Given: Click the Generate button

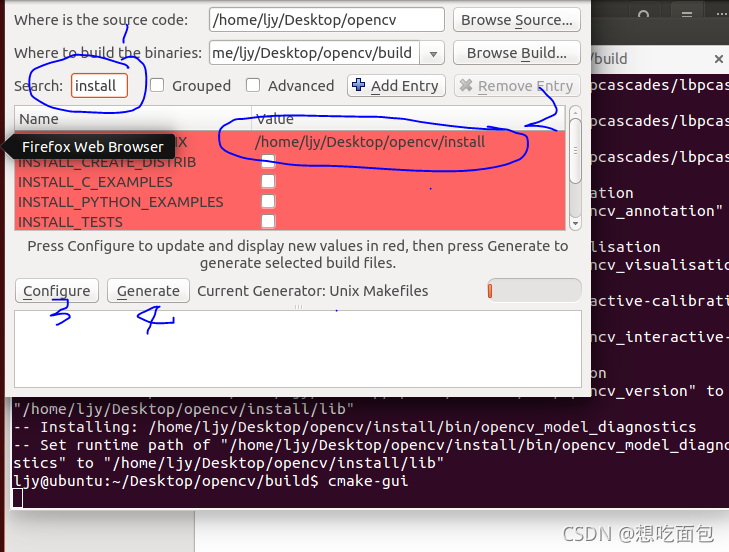Looking at the screenshot, I should 148,291.
